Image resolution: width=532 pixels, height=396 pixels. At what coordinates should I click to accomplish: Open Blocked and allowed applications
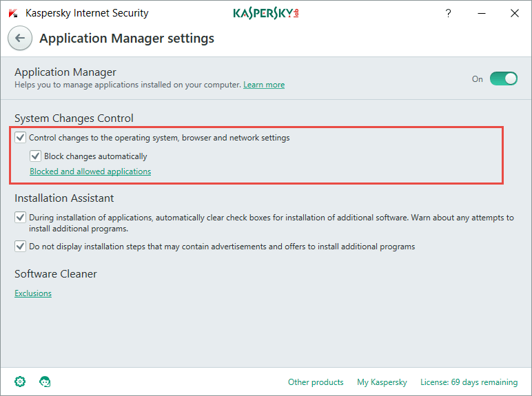point(90,171)
